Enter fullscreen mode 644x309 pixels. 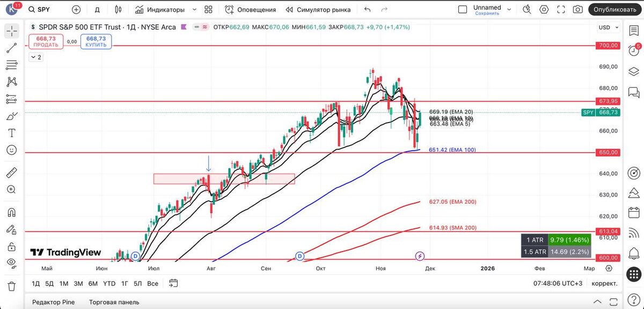(x=561, y=10)
